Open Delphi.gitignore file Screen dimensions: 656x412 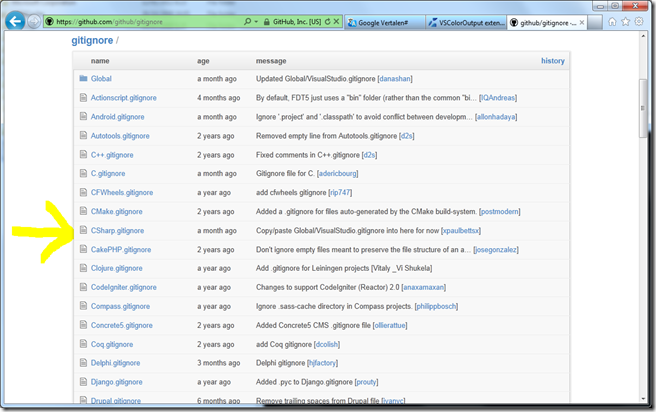[115, 363]
